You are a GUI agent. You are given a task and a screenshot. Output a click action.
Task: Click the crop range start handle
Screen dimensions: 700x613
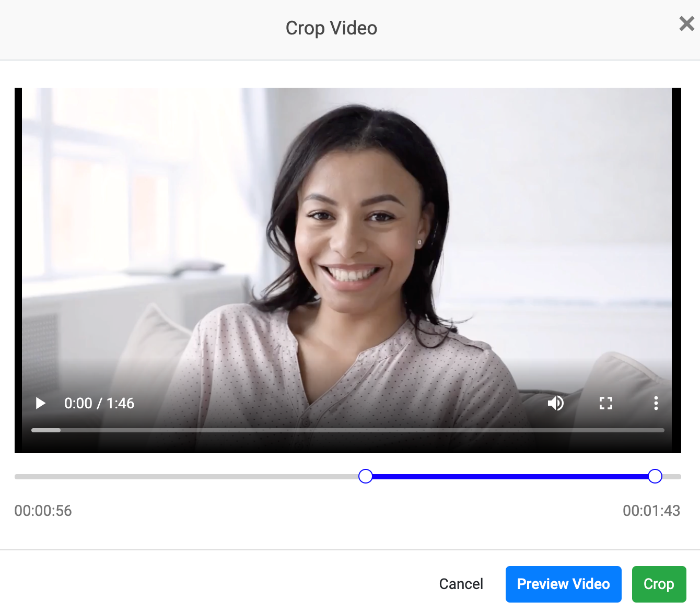pyautogui.click(x=366, y=476)
